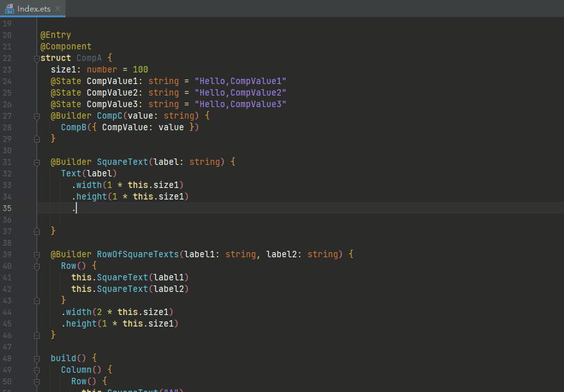
Task: Click the @Component decorator
Action: [66, 46]
